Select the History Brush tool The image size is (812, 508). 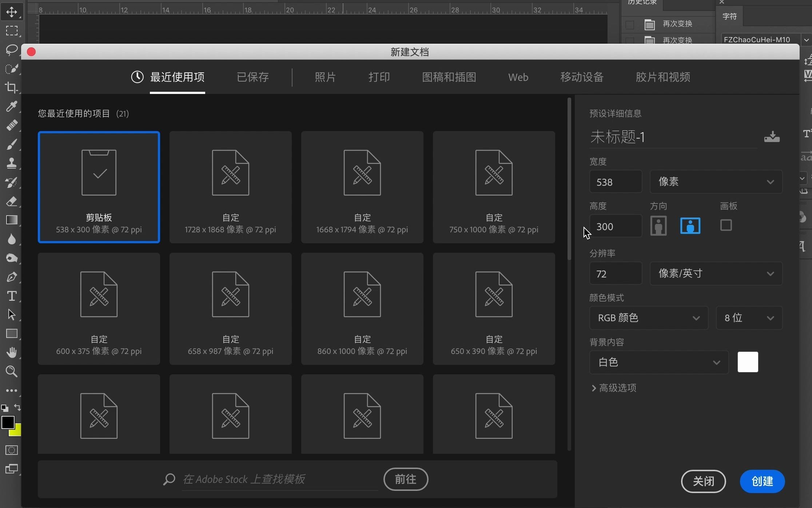(x=11, y=182)
